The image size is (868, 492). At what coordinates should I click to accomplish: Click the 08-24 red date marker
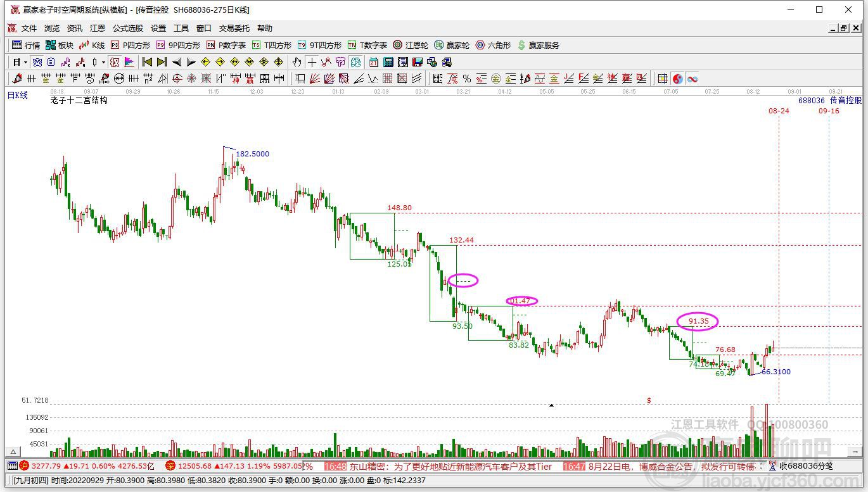click(779, 111)
